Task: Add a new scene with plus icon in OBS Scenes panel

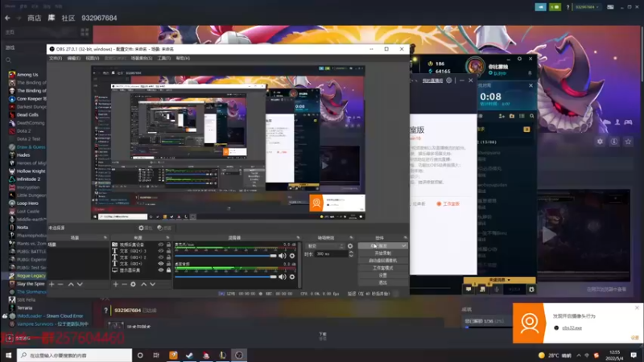Action: (52, 284)
